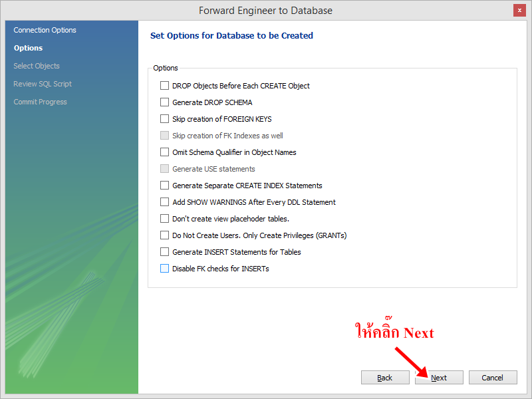Screen dimensions: 532x399
Task: Click the 'Options' group box label
Action: click(165, 68)
